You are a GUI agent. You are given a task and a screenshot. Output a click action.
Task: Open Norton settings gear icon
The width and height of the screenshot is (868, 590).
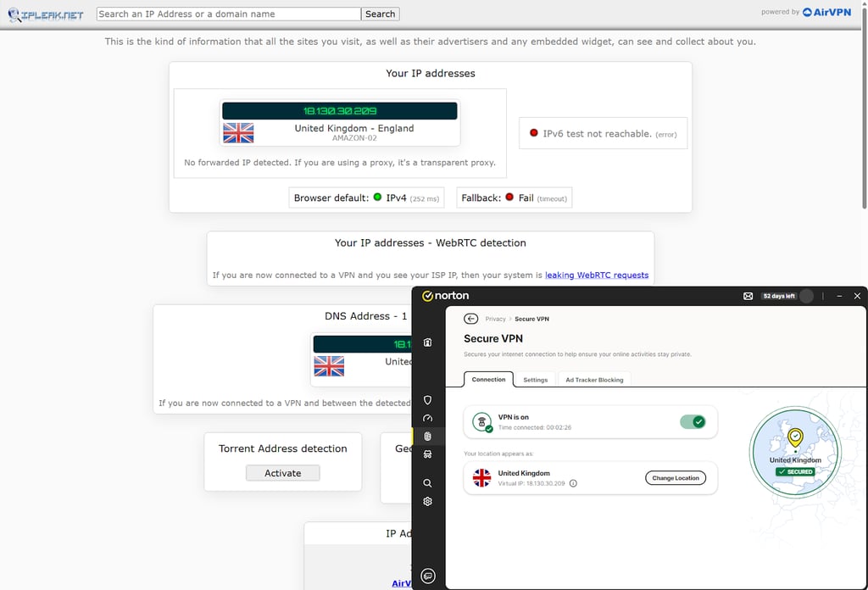point(427,502)
